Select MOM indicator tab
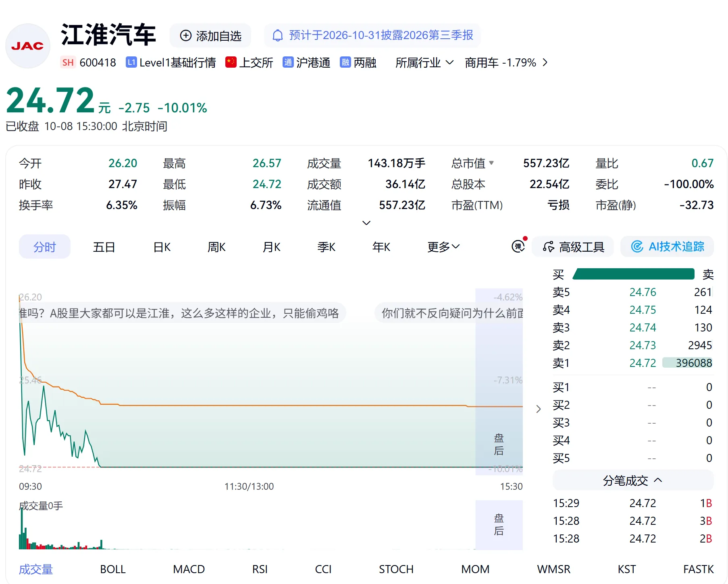The image size is (728, 584). coord(475,569)
